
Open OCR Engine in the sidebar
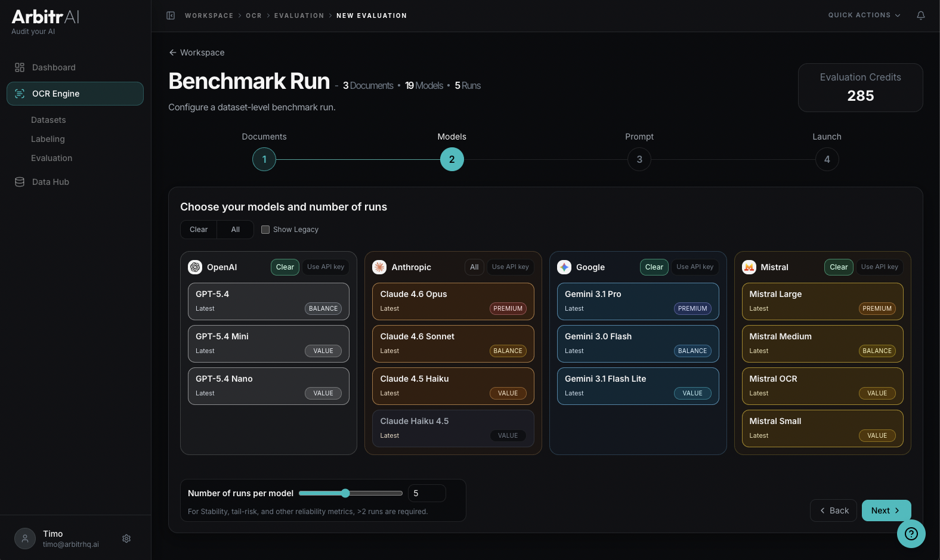[75, 94]
